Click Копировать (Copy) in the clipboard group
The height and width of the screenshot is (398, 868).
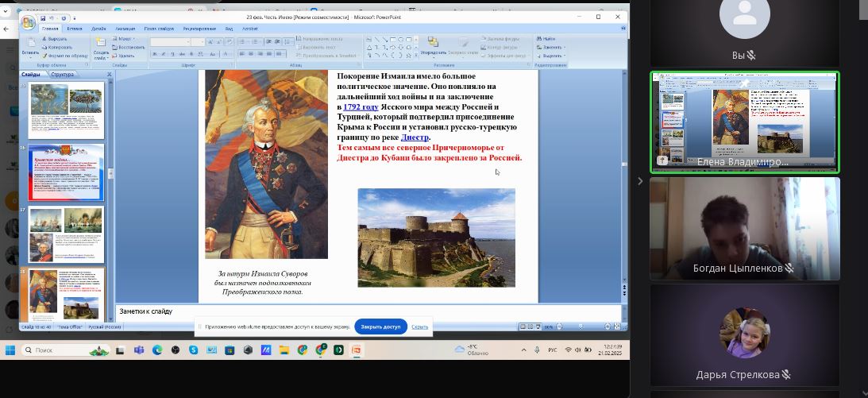pyautogui.click(x=56, y=47)
